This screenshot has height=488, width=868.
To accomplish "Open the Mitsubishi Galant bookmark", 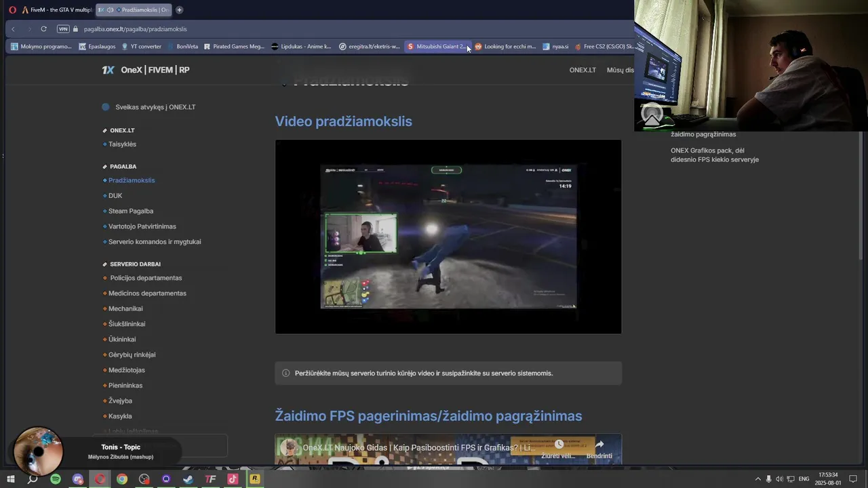I will tap(437, 47).
